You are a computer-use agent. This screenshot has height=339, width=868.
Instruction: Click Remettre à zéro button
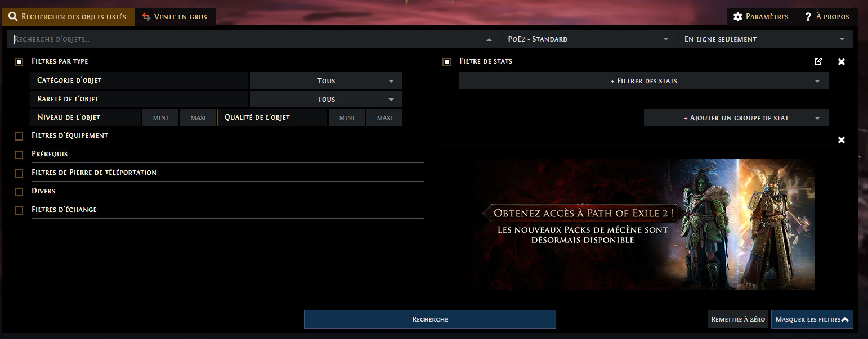(x=738, y=319)
